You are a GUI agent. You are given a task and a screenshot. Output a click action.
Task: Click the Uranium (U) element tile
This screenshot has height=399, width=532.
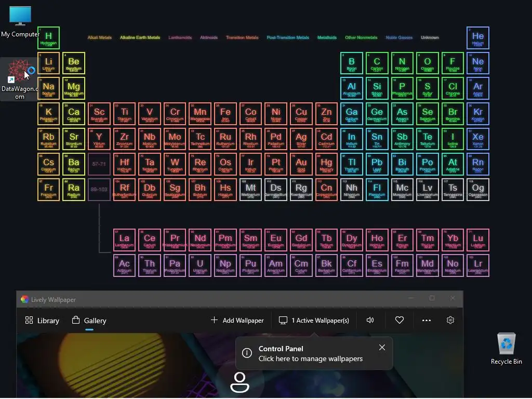coord(200,265)
